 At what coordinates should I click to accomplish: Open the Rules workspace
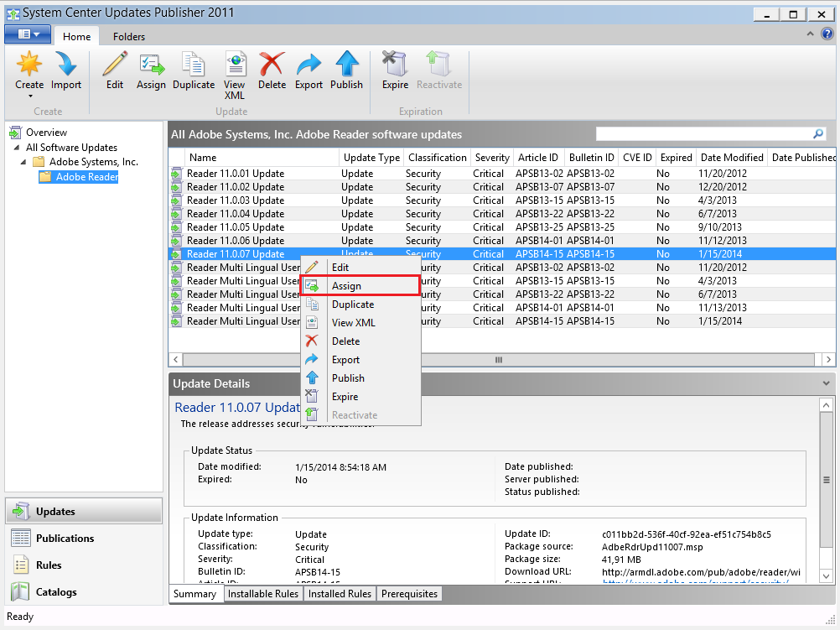[84, 565]
